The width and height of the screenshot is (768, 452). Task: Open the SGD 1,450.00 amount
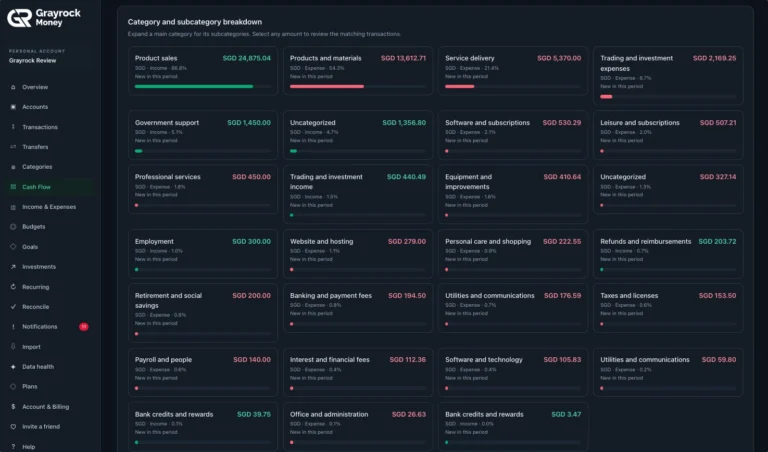pyautogui.click(x=249, y=123)
